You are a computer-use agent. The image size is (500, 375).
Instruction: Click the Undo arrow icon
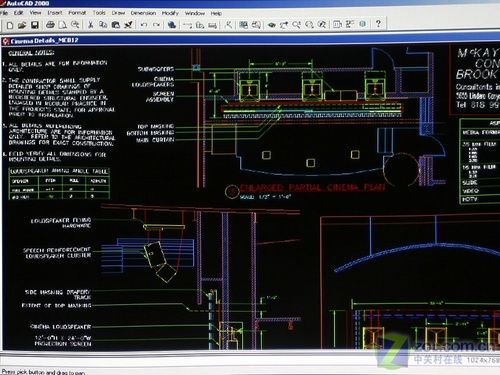pos(144,25)
